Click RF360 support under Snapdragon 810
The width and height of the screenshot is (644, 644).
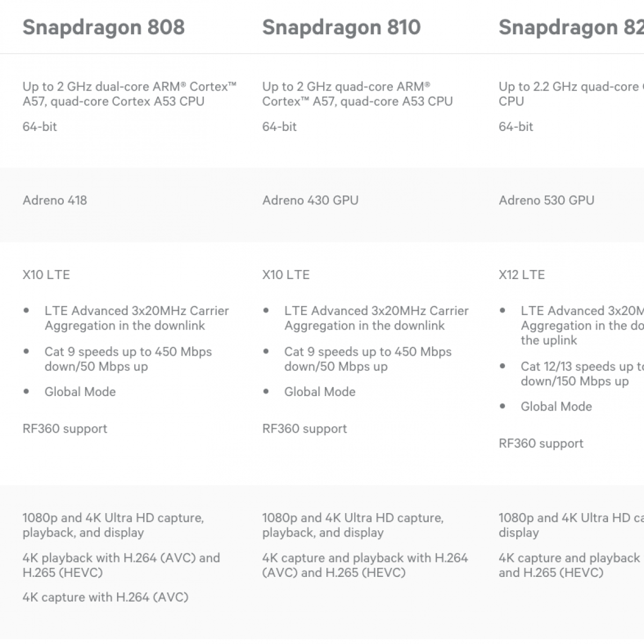[305, 429]
